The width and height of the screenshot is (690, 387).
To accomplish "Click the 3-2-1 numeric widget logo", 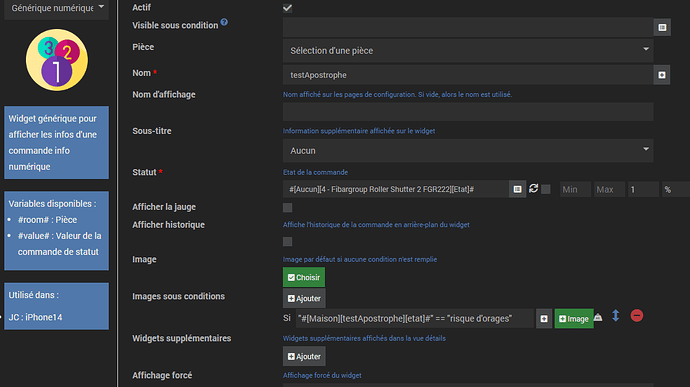I will (57, 60).
